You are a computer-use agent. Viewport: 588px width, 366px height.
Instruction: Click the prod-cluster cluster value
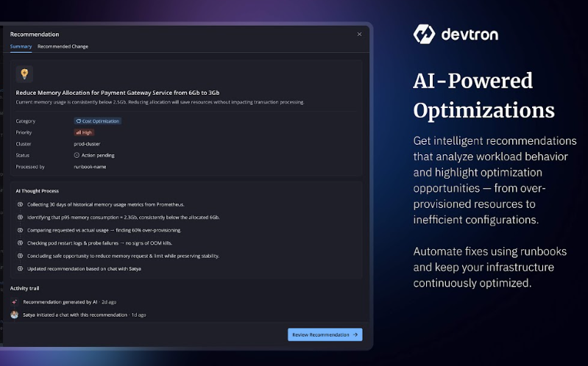pos(87,144)
